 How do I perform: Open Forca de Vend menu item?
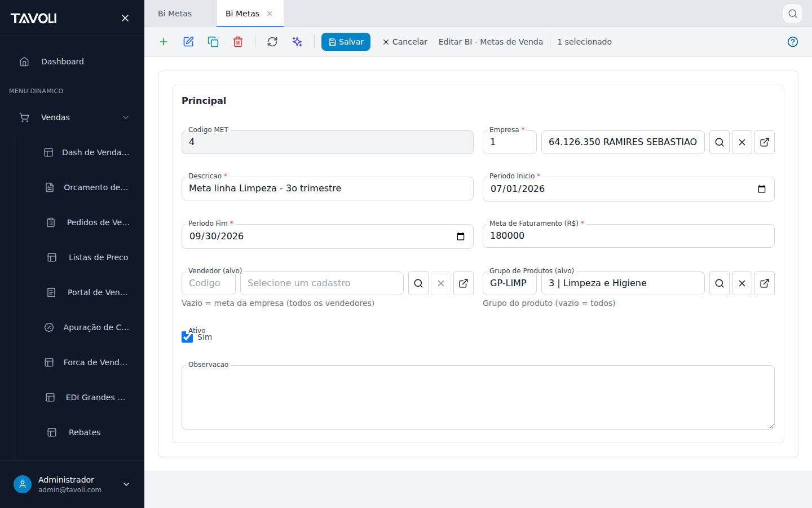(x=87, y=362)
